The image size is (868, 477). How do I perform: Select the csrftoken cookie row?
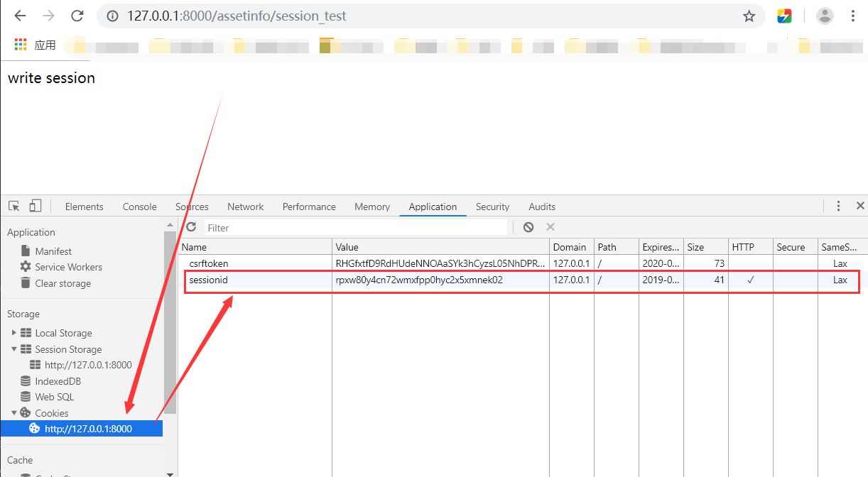522,263
